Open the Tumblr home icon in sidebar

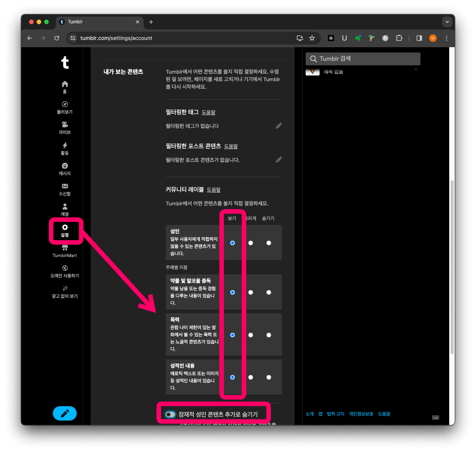pyautogui.click(x=65, y=84)
